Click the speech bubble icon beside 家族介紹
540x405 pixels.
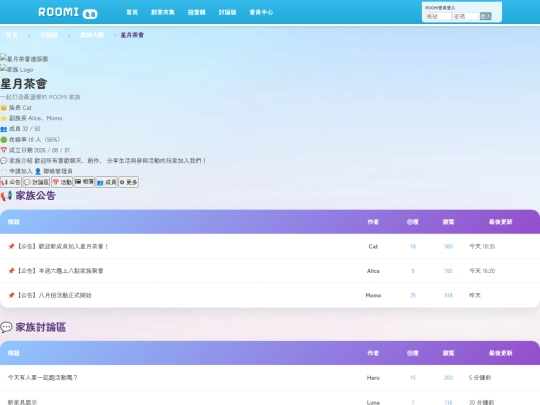[4, 160]
